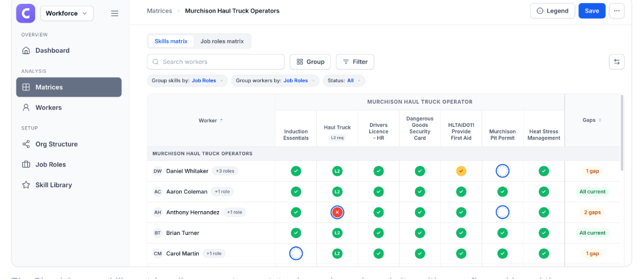Click the table's vertical scrollbar
Screen dimensions: 644x279
[x=622, y=133]
